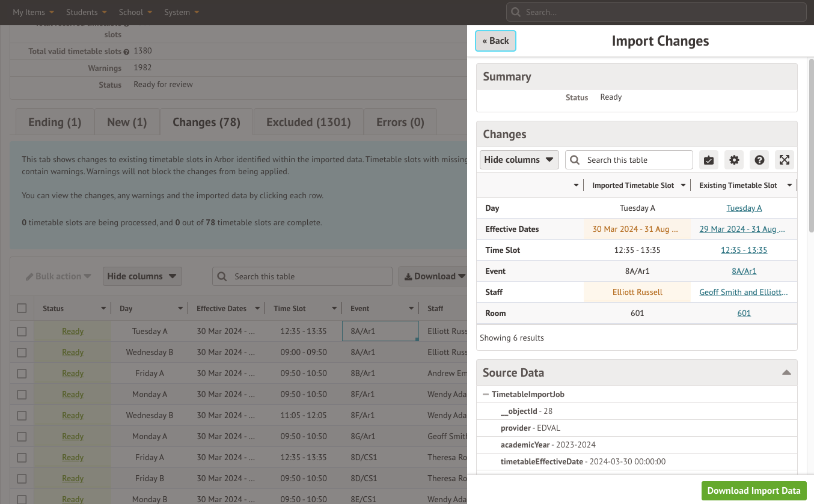Click the help question mark icon

759,160
